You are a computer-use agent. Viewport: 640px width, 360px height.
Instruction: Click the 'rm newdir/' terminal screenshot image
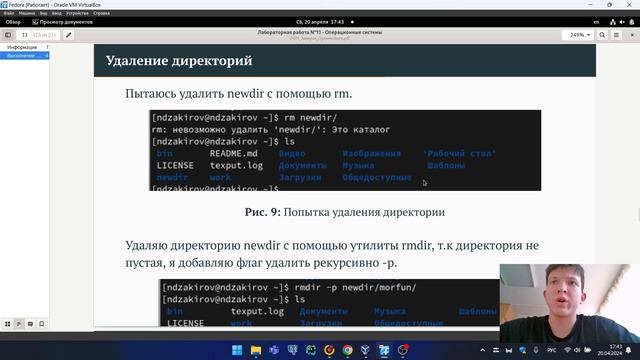(345, 150)
